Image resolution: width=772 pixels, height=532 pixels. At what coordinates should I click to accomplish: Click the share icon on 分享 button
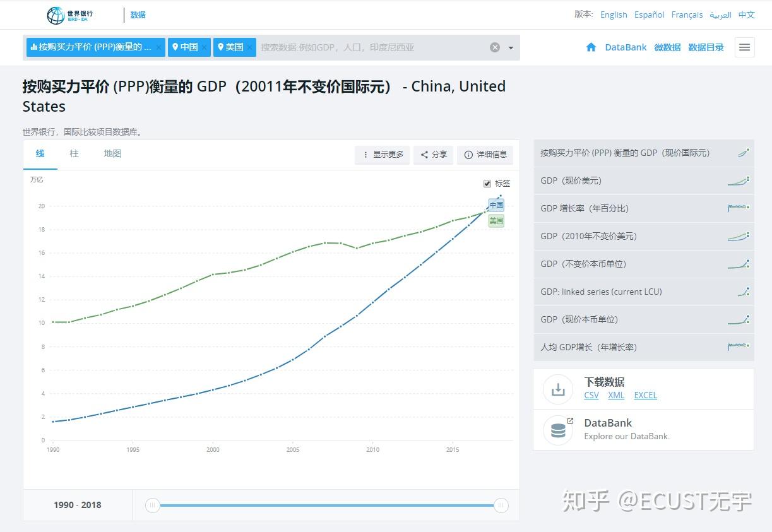(425, 155)
